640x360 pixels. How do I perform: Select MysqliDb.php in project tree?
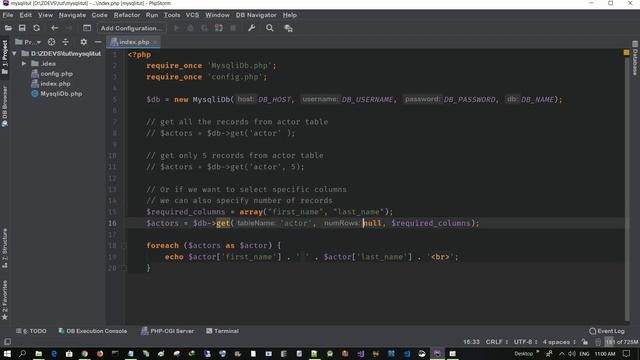pyautogui.click(x=61, y=94)
